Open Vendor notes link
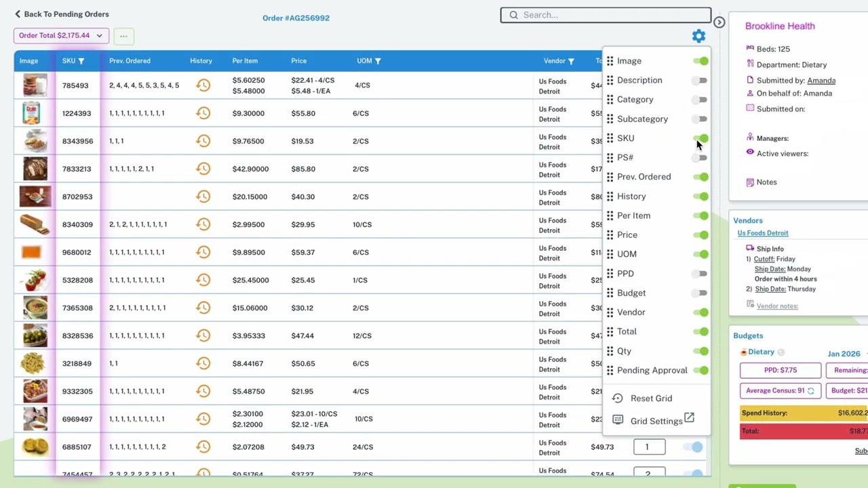 pos(777,306)
